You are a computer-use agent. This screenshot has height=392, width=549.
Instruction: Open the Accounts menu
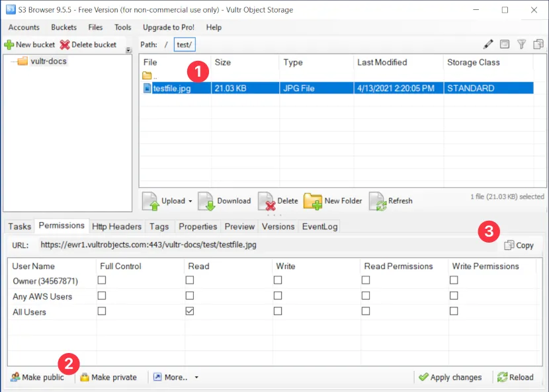click(24, 27)
